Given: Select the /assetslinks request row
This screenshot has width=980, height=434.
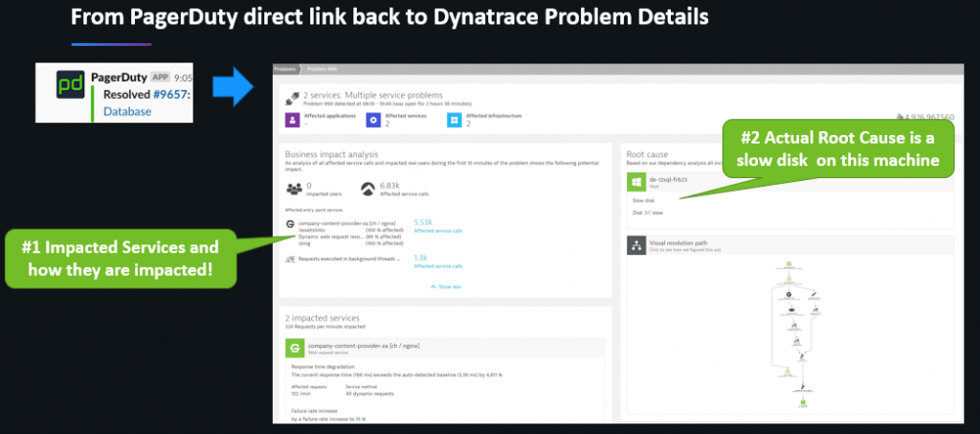Looking at the screenshot, I should 350,230.
